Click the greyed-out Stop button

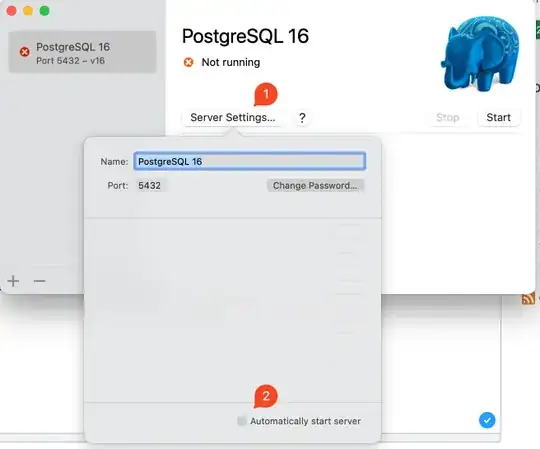point(447,118)
